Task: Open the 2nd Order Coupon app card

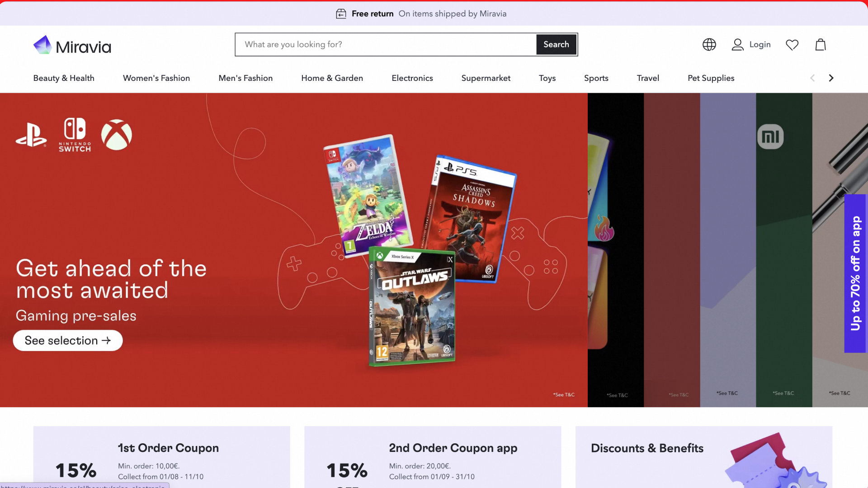Action: (x=433, y=457)
